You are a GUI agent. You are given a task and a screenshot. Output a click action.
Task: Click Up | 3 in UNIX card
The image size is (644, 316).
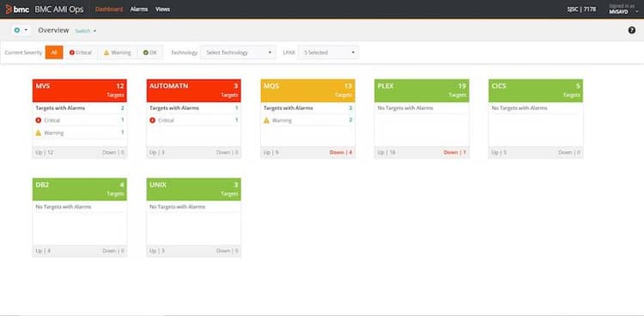point(157,251)
